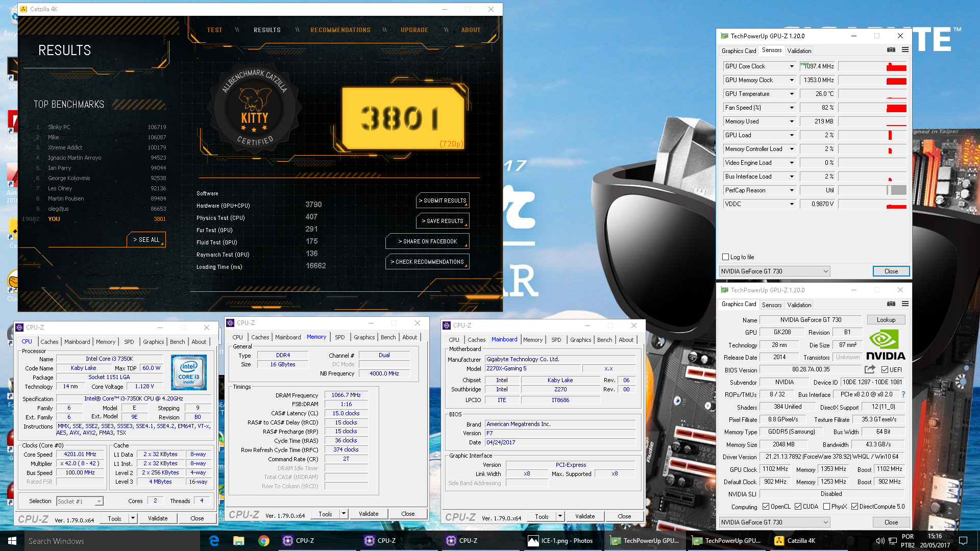980x551 pixels.
Task: Toggle the UEFI checkbox in GPU-Z
Action: (885, 370)
